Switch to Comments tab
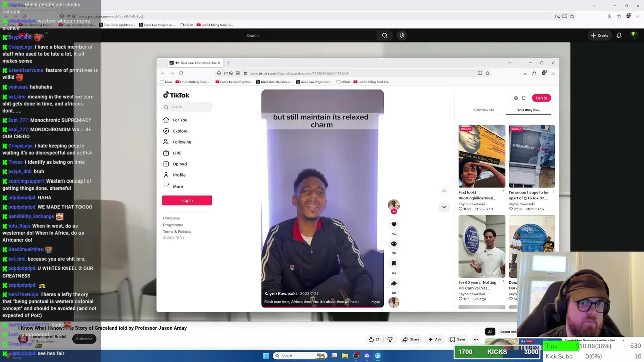The image size is (644, 362). pos(484,110)
